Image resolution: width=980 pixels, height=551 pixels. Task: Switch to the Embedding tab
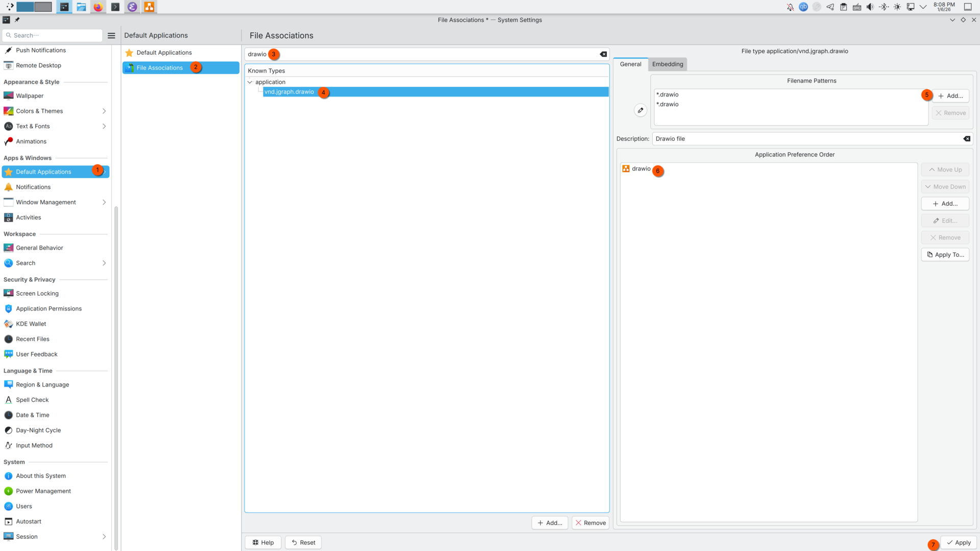click(x=668, y=64)
